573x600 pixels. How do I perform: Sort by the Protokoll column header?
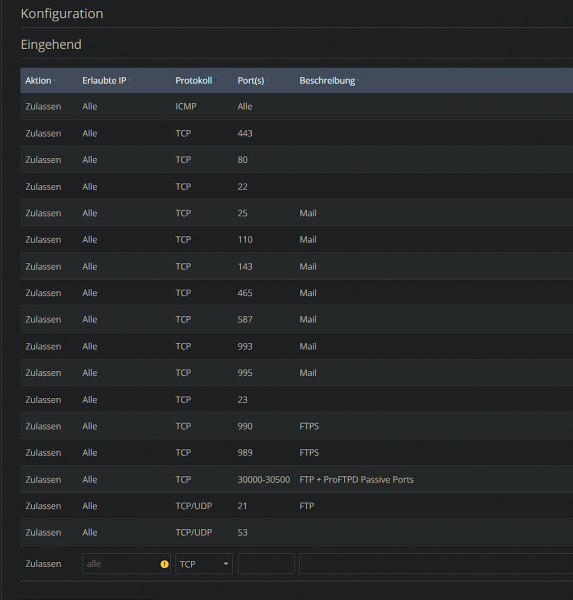tap(194, 81)
